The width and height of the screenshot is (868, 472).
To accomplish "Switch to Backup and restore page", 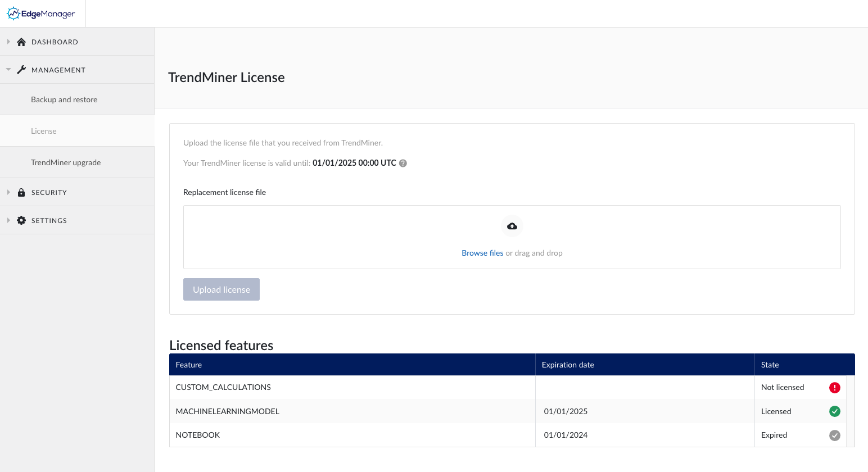I will pos(64,99).
